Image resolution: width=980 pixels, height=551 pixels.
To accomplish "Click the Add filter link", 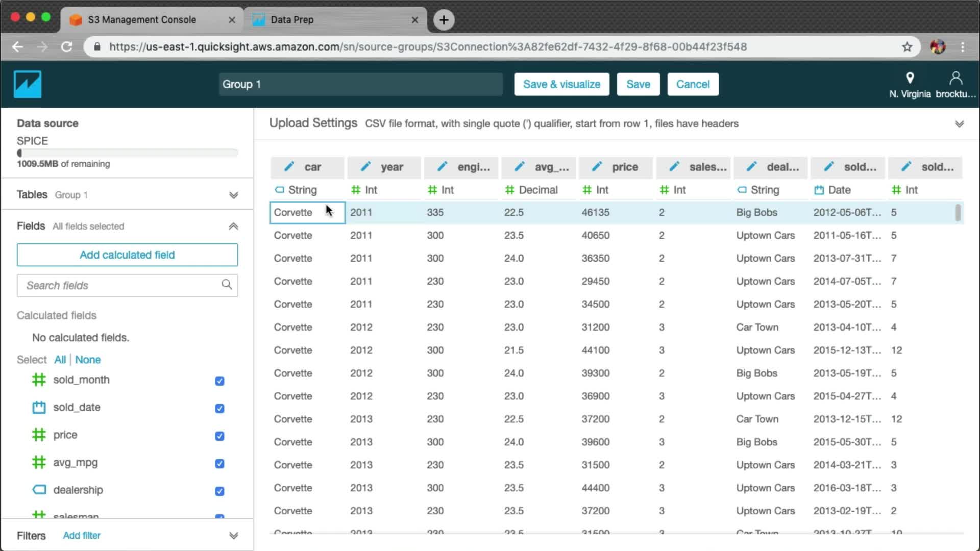I will (82, 535).
